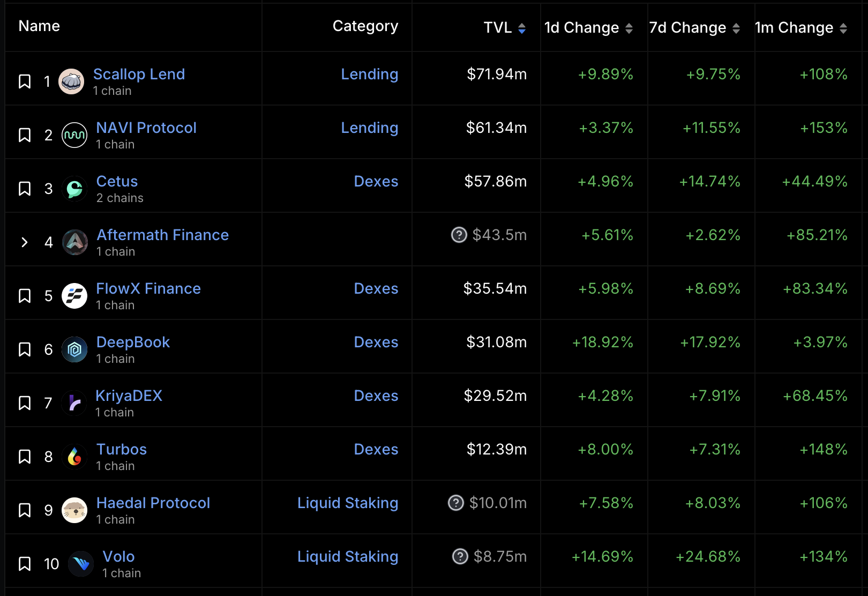Toggle the bookmark for Volo
This screenshot has width=868, height=596.
(25, 564)
